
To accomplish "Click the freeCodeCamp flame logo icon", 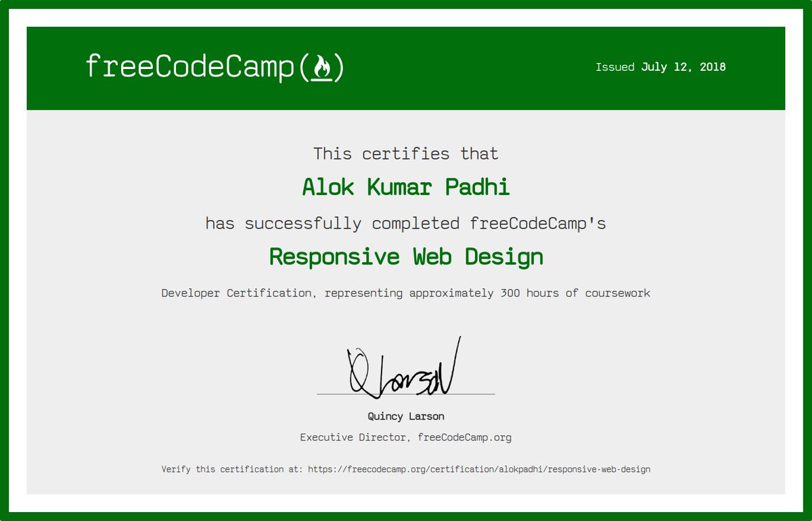I will coord(321,68).
